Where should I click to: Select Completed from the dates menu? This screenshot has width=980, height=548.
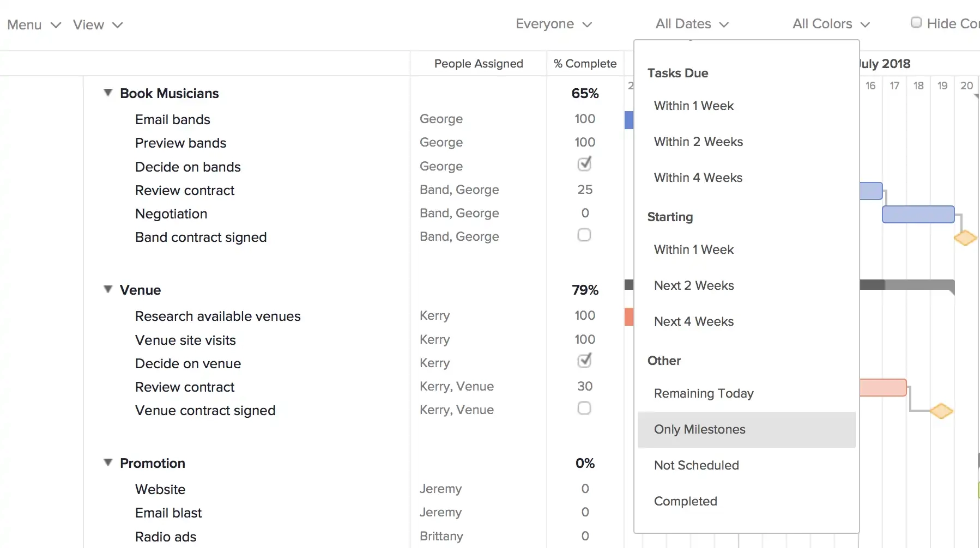pyautogui.click(x=686, y=501)
